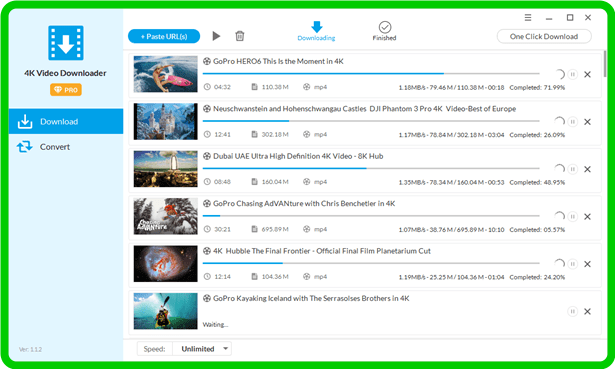
Task: Click the Kayaking Iceland thumbnail
Action: [166, 311]
